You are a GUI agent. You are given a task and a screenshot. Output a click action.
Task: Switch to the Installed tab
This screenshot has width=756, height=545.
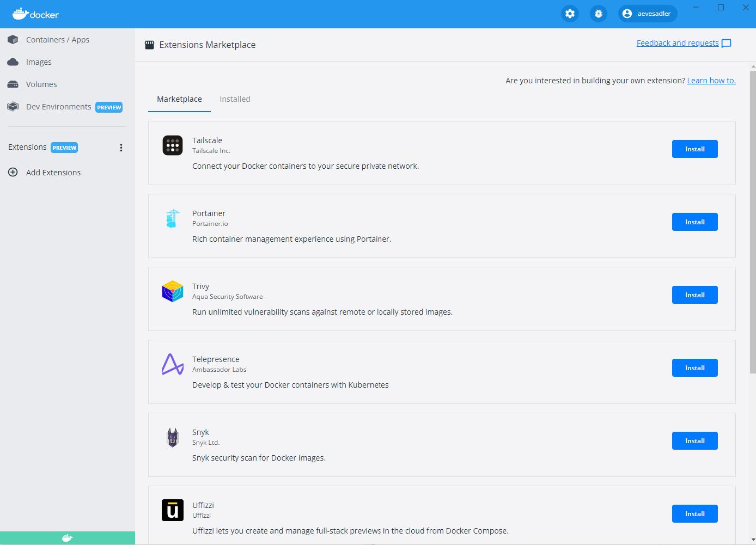(x=235, y=99)
